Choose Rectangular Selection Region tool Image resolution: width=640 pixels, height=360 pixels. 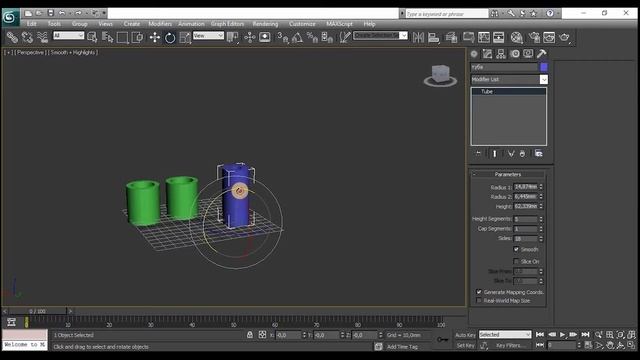[x=122, y=38]
